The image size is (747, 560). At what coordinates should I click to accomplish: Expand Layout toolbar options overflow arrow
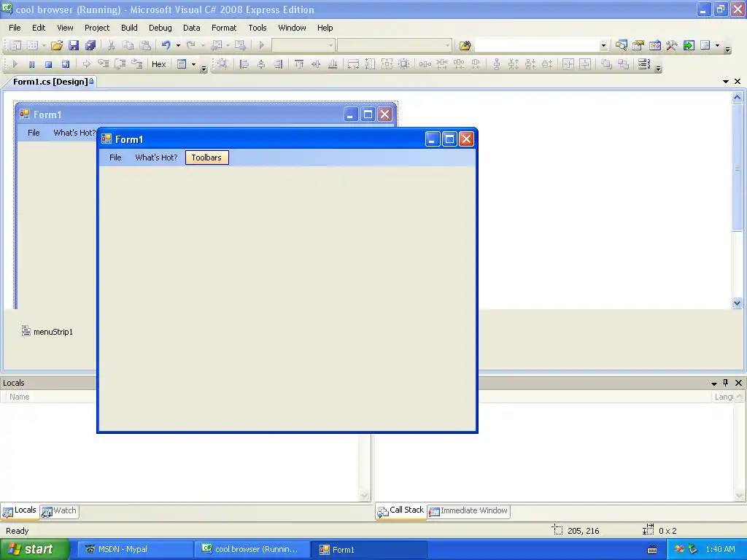pos(659,69)
